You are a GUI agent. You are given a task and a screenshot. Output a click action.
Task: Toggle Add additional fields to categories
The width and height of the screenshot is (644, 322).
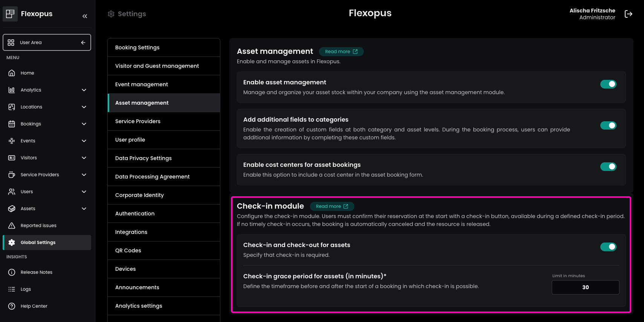point(608,125)
